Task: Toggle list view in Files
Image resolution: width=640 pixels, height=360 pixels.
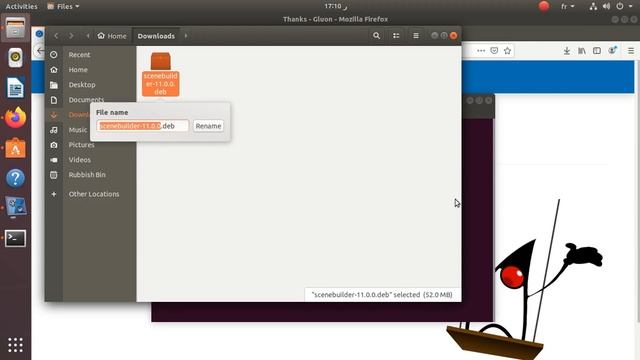Action: [396, 36]
